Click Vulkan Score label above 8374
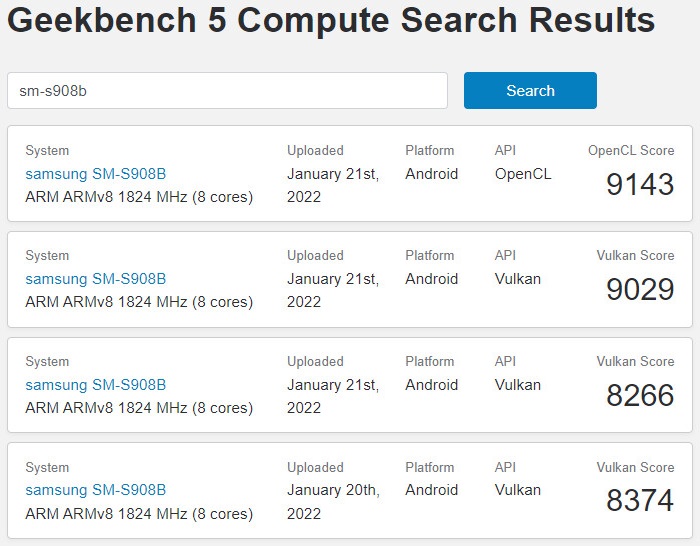 tap(635, 467)
